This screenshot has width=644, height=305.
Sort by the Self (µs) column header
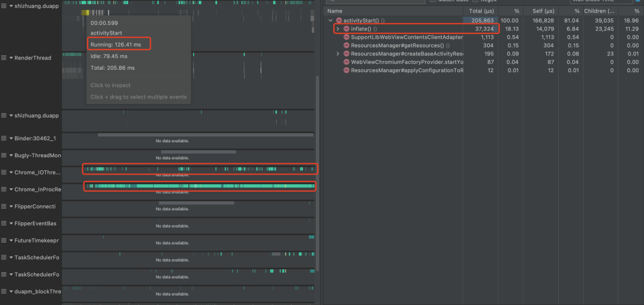(x=545, y=11)
